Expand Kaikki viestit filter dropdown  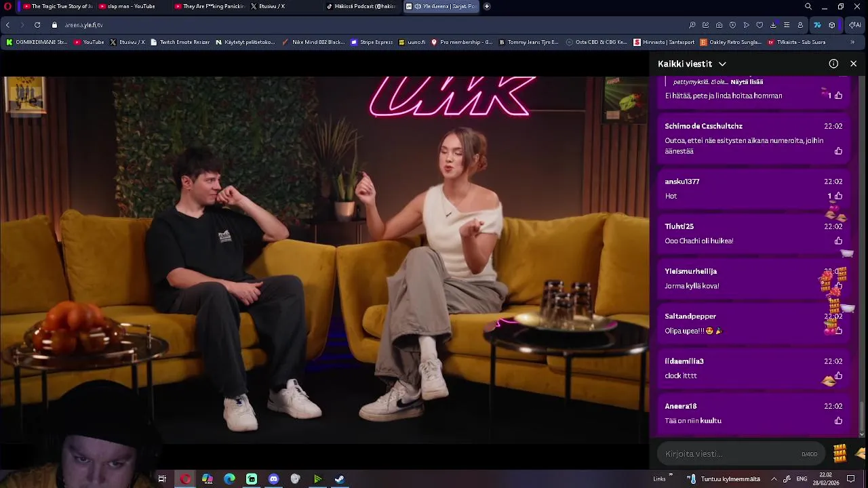[722, 64]
